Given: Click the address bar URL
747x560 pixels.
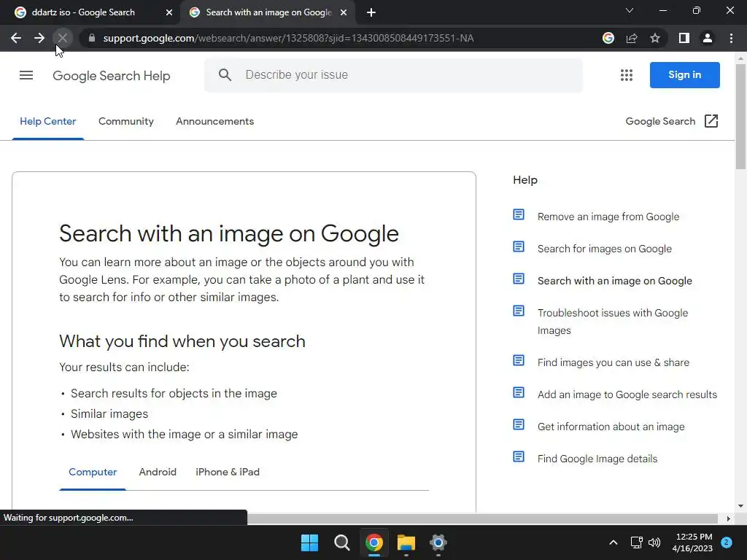Looking at the screenshot, I should pyautogui.click(x=288, y=38).
